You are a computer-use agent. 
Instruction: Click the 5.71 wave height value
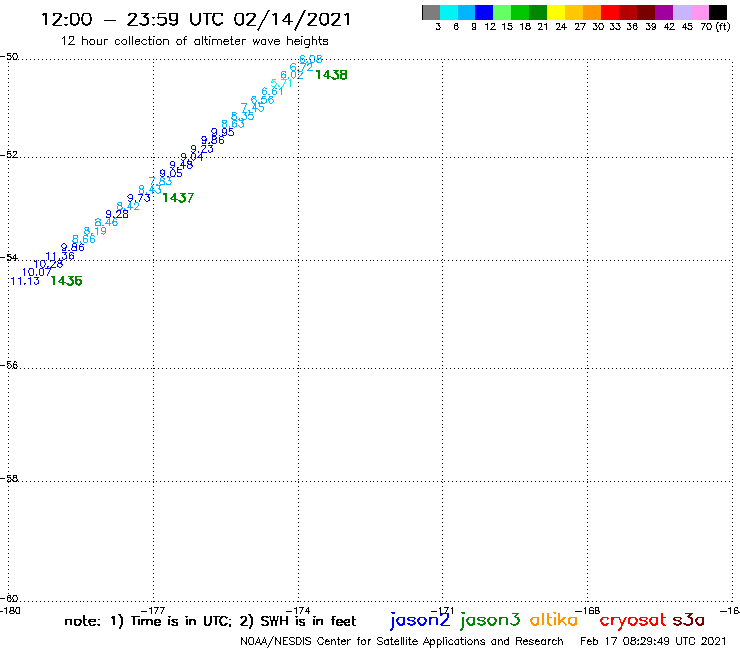click(282, 84)
